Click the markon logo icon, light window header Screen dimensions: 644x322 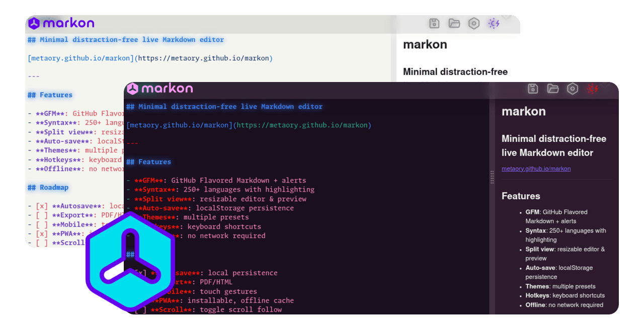[34, 23]
